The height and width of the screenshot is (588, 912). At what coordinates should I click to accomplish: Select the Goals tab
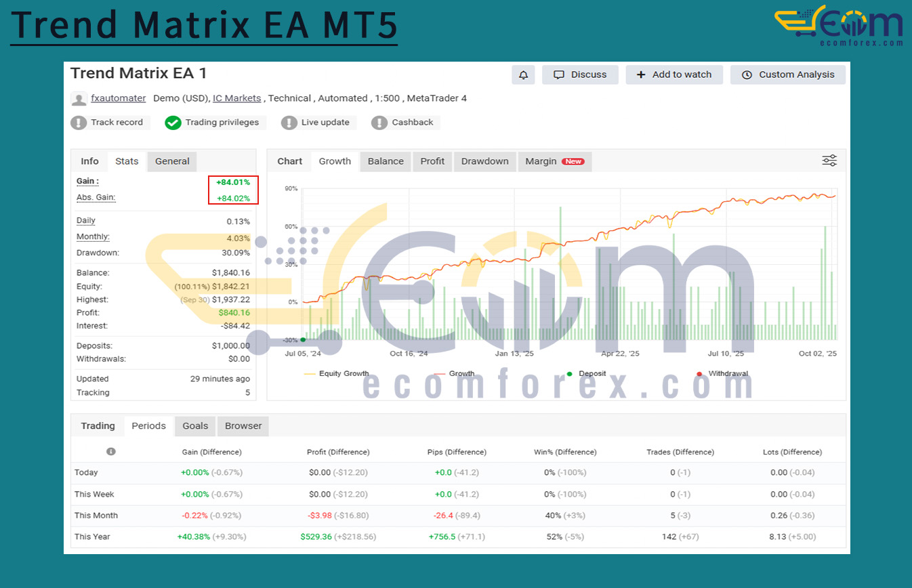(195, 426)
